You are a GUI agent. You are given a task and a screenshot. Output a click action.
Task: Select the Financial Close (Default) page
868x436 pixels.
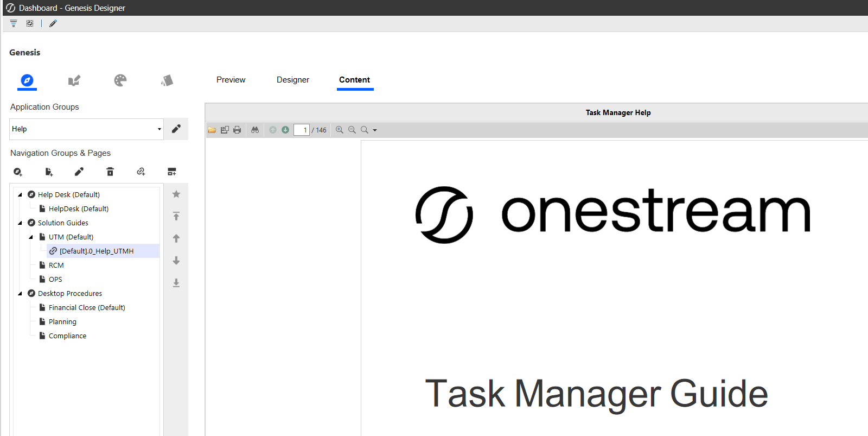(87, 308)
